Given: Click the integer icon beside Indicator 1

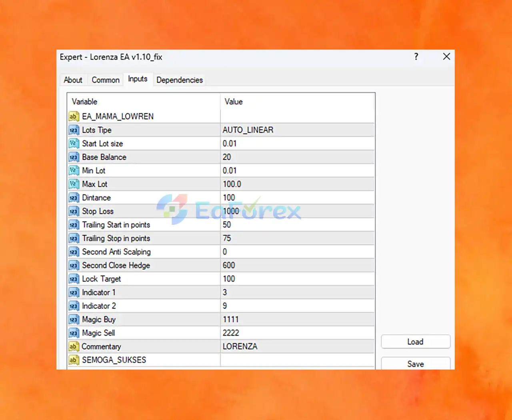Looking at the screenshot, I should [73, 292].
